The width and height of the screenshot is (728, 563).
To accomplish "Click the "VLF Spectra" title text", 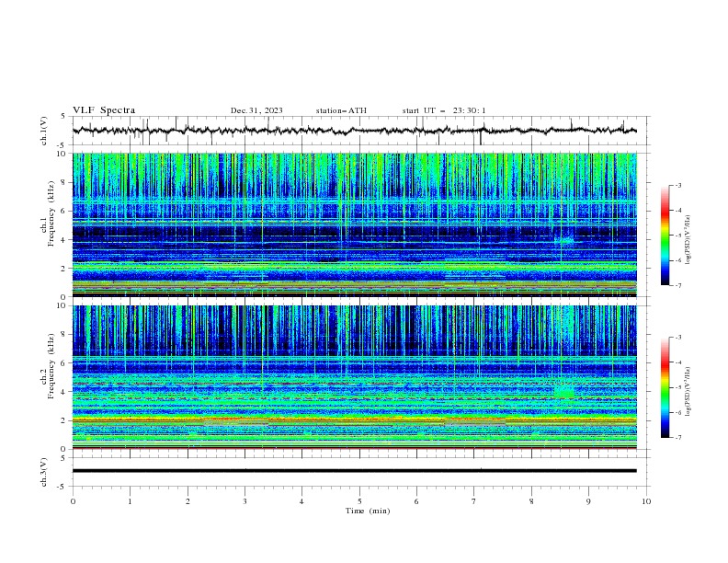I will (x=104, y=110).
